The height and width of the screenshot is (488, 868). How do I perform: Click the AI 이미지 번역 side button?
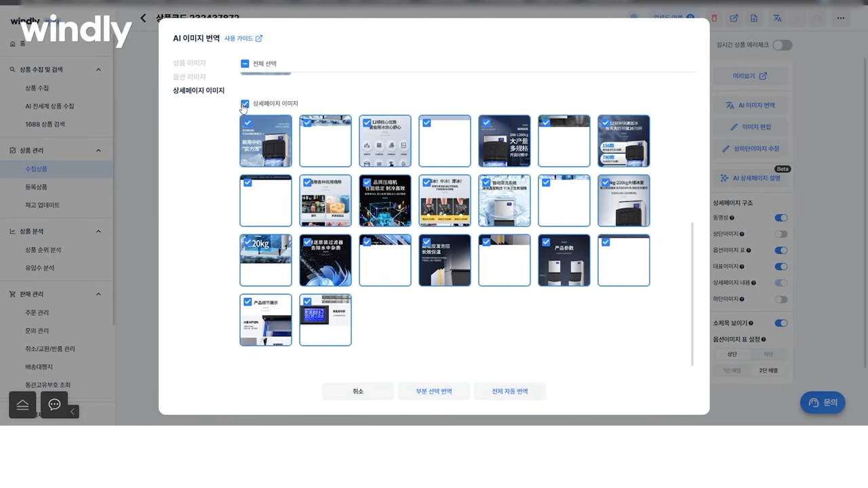[750, 105]
